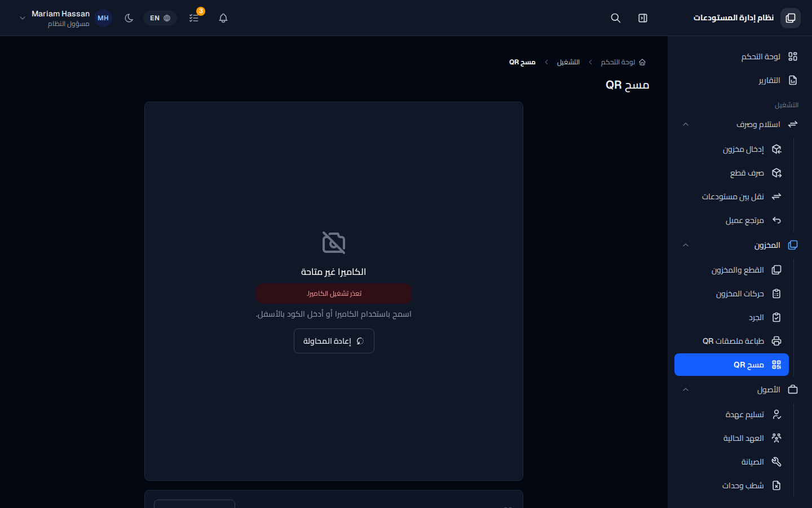Open إدخال مخزون page
The height and width of the screenshot is (508, 812).
[x=732, y=149]
